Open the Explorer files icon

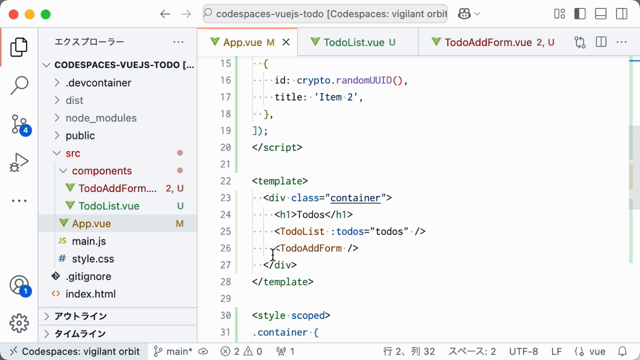coord(19,47)
